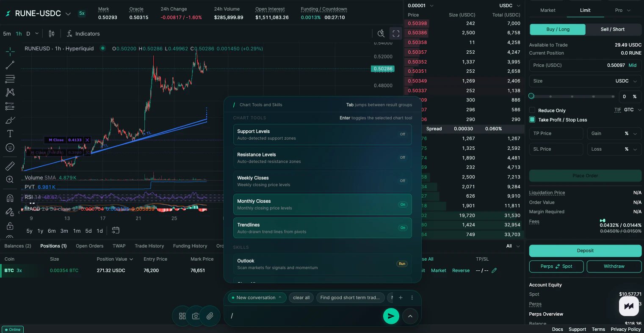Select the brush drawing tool

coord(10,120)
